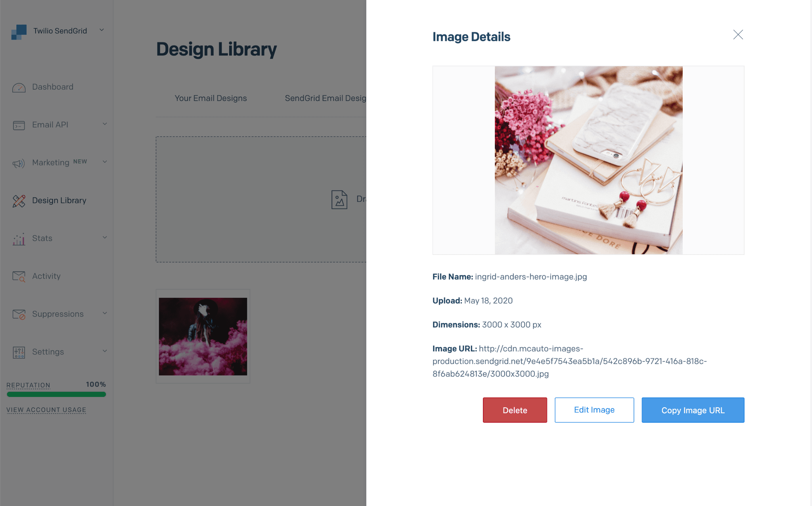Click the Copy Image URL button
Screen dimensions: 812x506
pyautogui.click(x=692, y=410)
